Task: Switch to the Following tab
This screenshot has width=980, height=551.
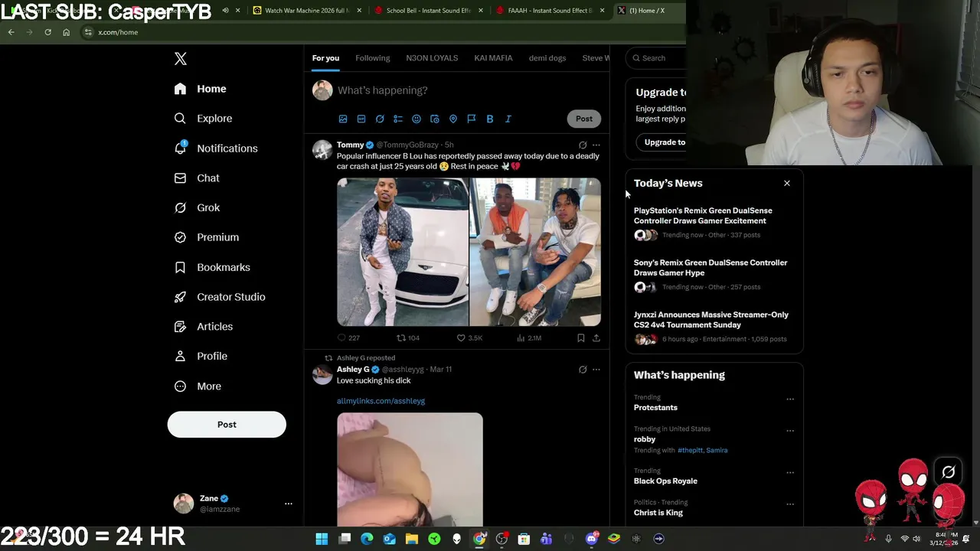Action: [x=372, y=58]
